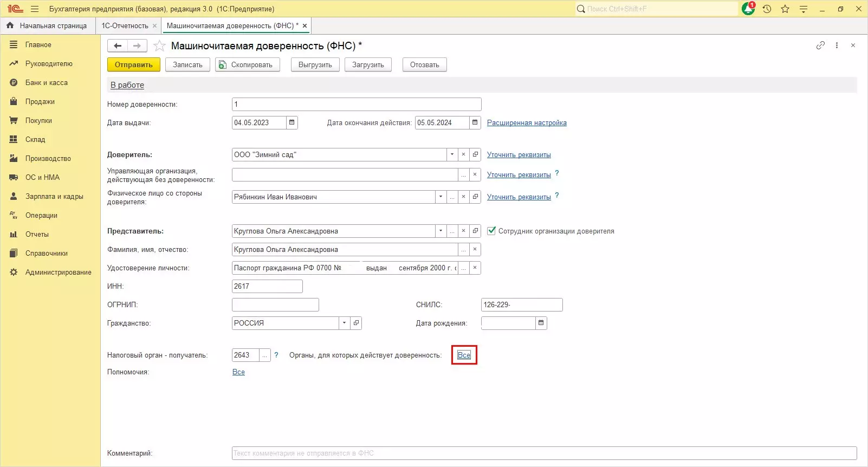Open favorites star in title bar
Screen dimensions: 868x467
(x=785, y=9)
